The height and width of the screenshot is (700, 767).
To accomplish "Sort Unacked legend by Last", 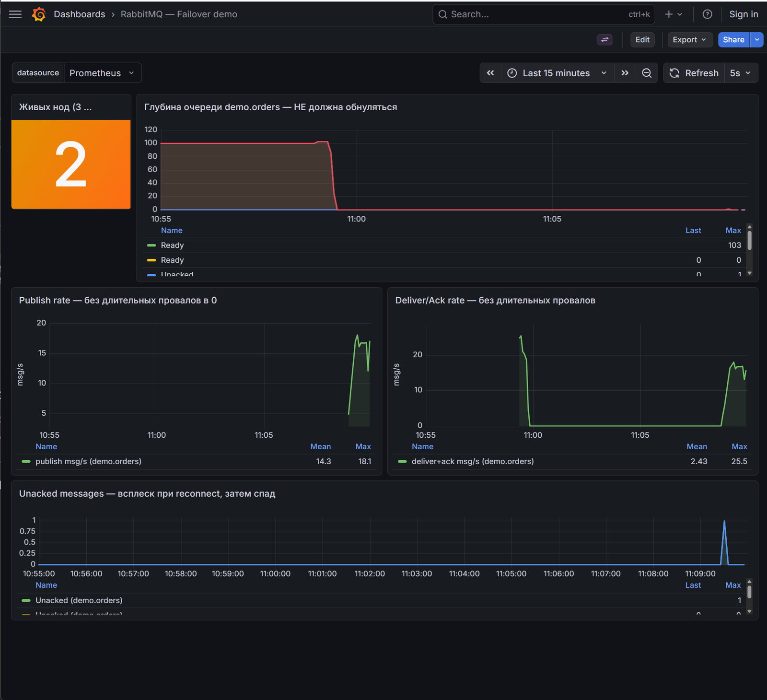I will (693, 585).
